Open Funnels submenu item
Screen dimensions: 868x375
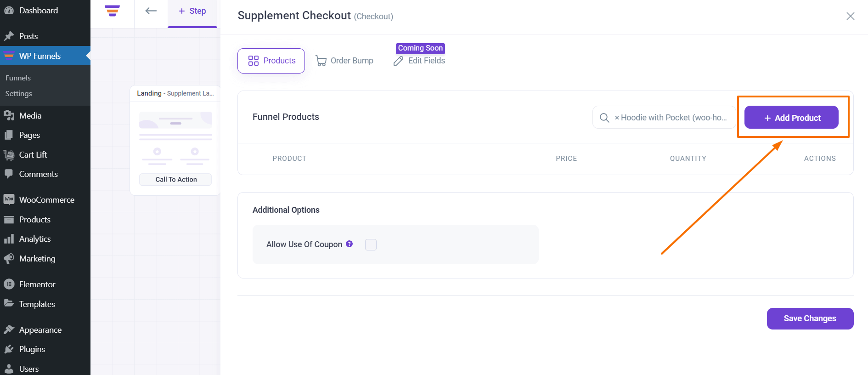click(x=18, y=78)
